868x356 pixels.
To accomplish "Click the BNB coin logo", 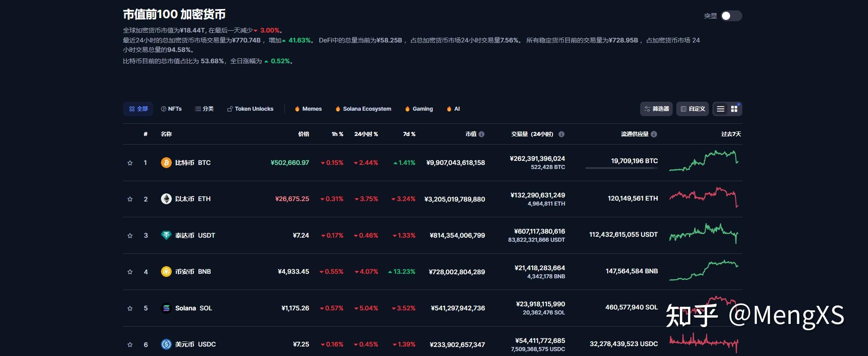I will click(166, 272).
